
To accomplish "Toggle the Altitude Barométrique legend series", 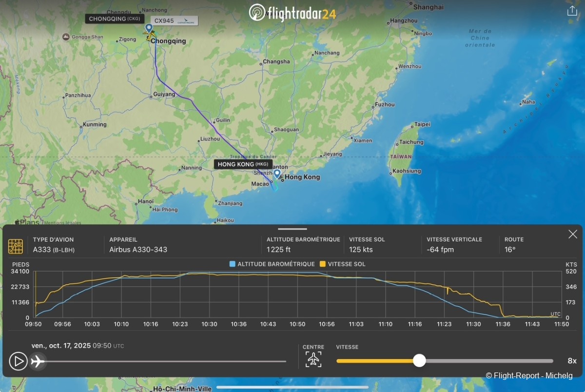I will point(272,264).
